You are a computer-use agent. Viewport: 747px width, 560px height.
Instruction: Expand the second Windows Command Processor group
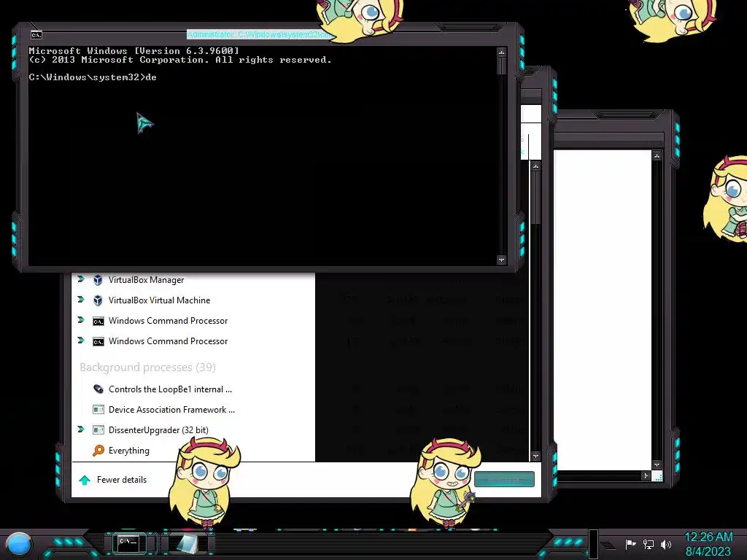click(81, 341)
